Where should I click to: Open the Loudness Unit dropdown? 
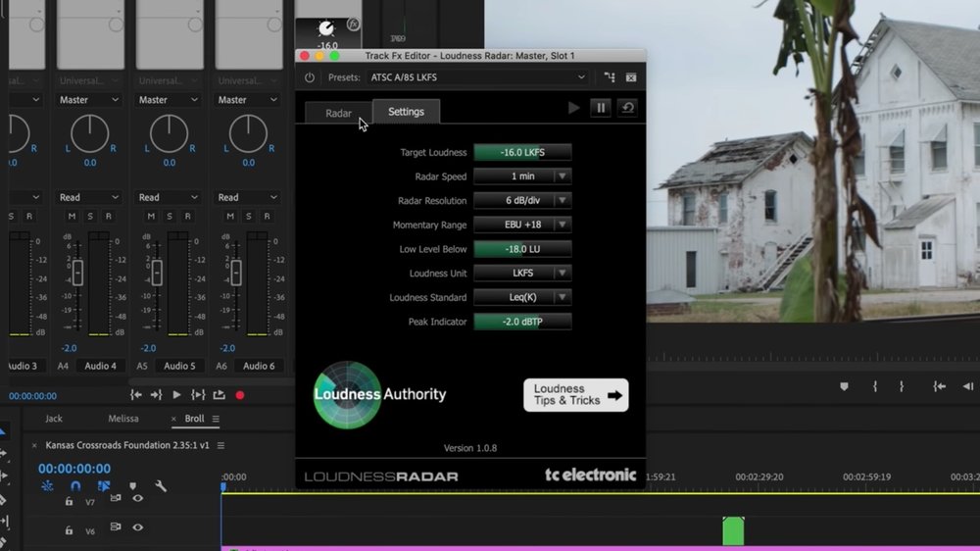pos(522,274)
